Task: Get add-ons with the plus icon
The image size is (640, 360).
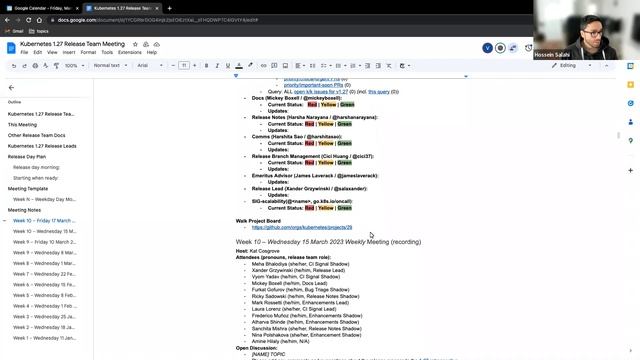Action: click(631, 170)
